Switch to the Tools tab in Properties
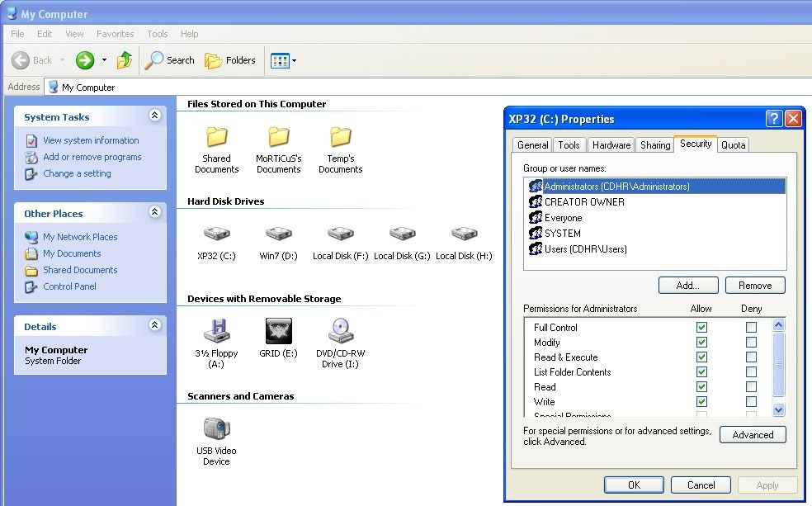 [569, 145]
